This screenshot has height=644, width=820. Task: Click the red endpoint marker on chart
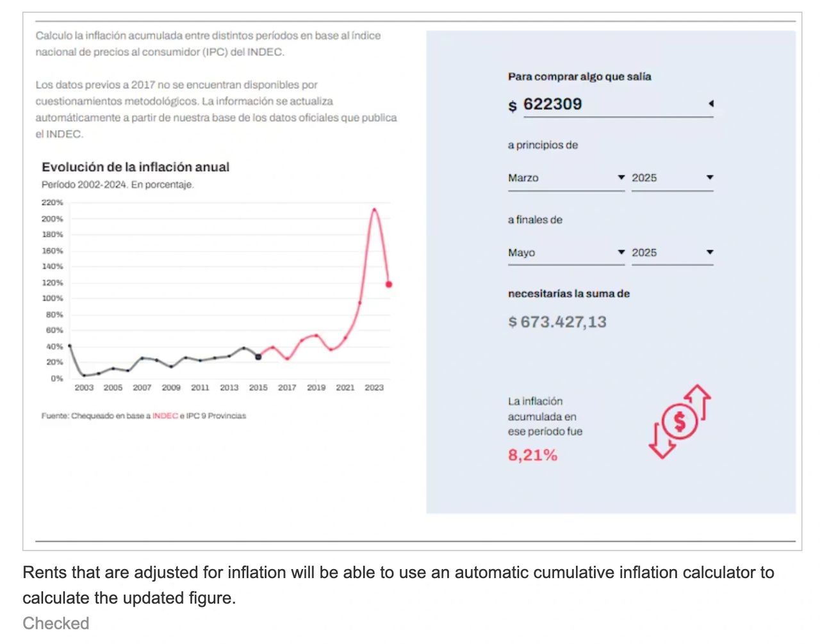pyautogui.click(x=388, y=284)
